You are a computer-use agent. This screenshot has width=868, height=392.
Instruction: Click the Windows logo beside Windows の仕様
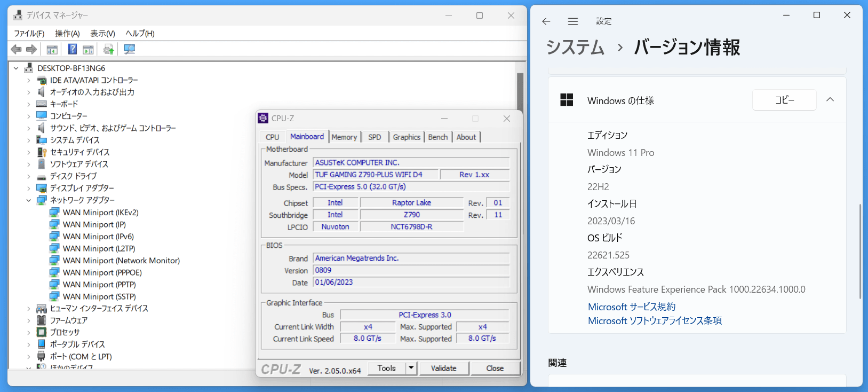coord(567,100)
